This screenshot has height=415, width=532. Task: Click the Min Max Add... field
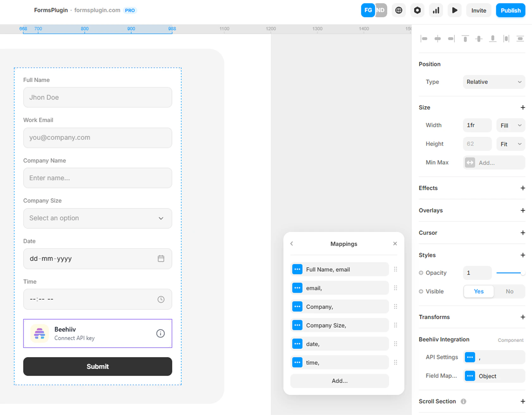tap(494, 163)
